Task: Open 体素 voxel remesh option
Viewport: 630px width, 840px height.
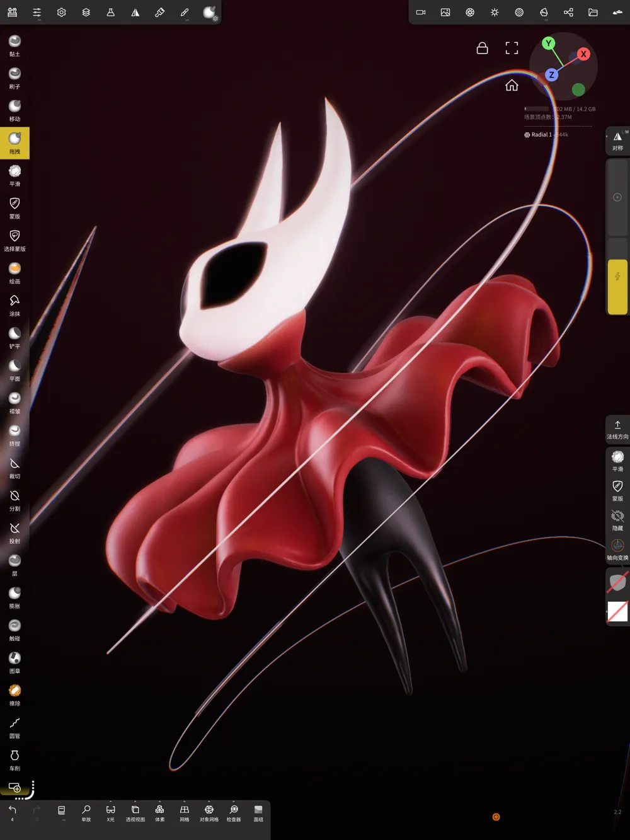Action: [x=160, y=813]
